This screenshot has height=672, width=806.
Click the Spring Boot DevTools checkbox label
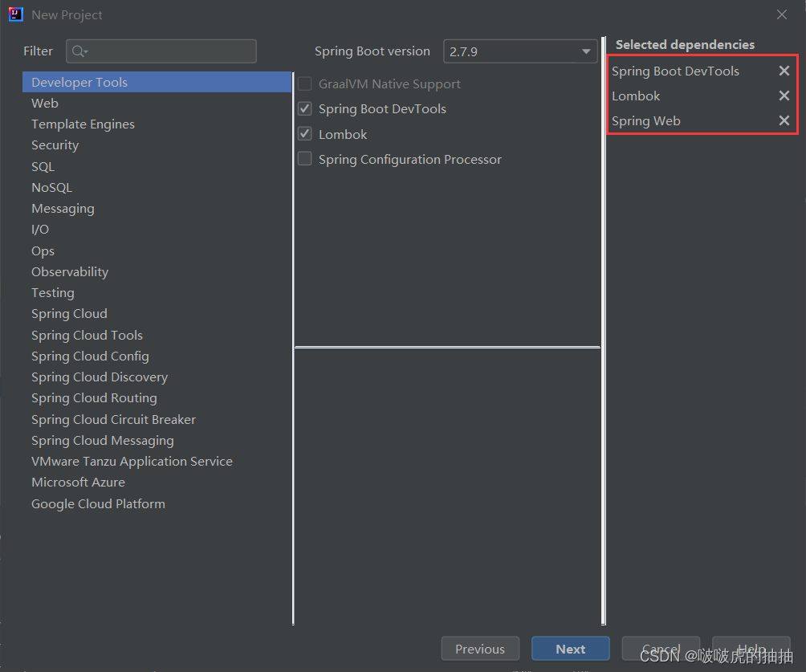(x=382, y=109)
